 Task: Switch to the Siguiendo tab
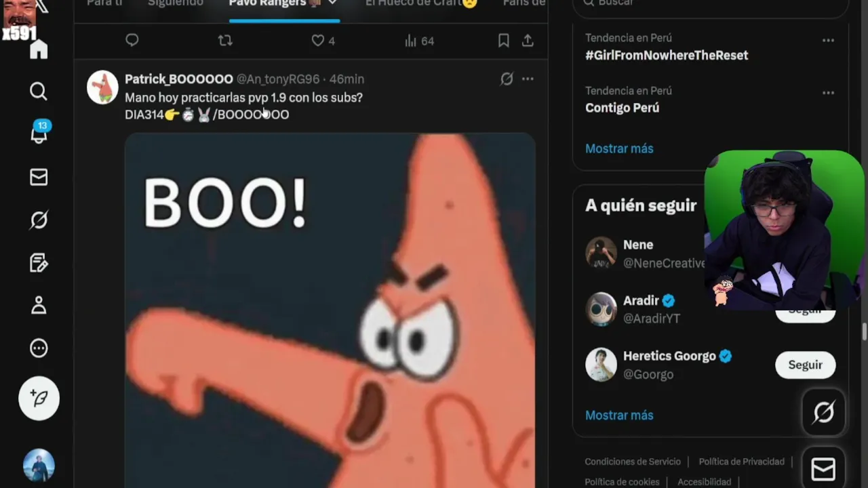(x=175, y=3)
